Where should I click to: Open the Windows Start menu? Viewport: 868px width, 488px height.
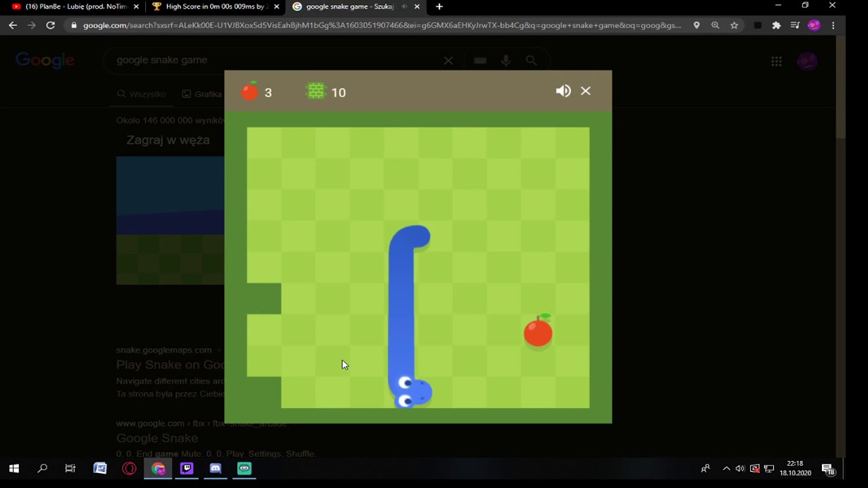click(x=14, y=468)
